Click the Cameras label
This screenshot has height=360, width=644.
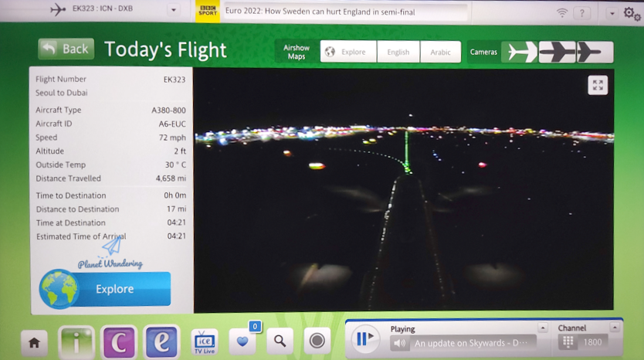483,52
